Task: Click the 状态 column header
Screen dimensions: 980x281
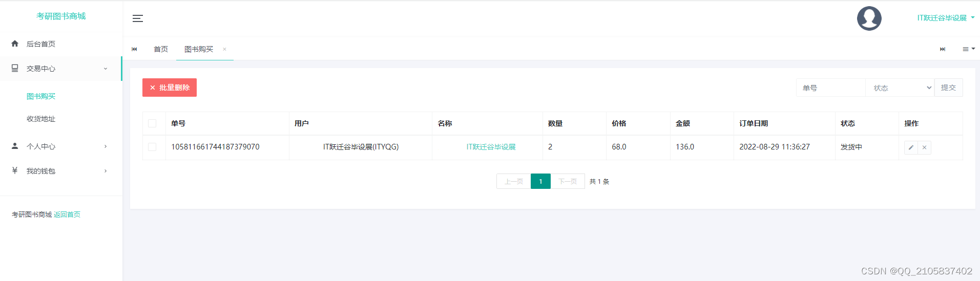Action: click(848, 123)
